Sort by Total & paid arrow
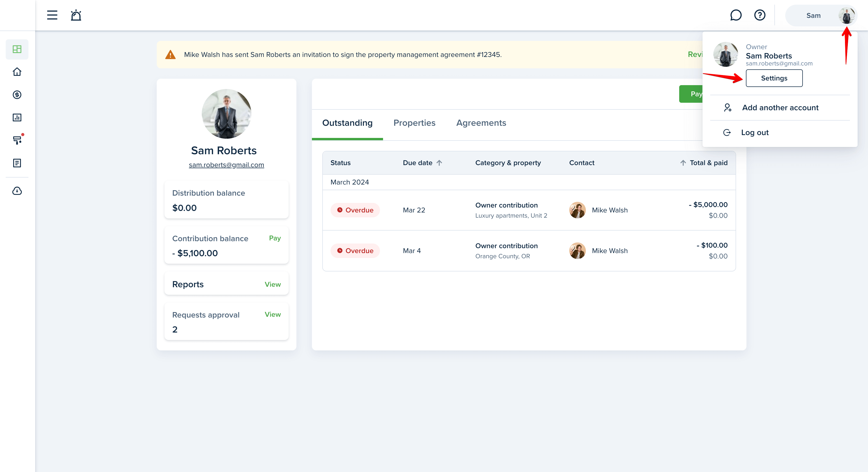This screenshot has height=472, width=868. click(x=683, y=163)
